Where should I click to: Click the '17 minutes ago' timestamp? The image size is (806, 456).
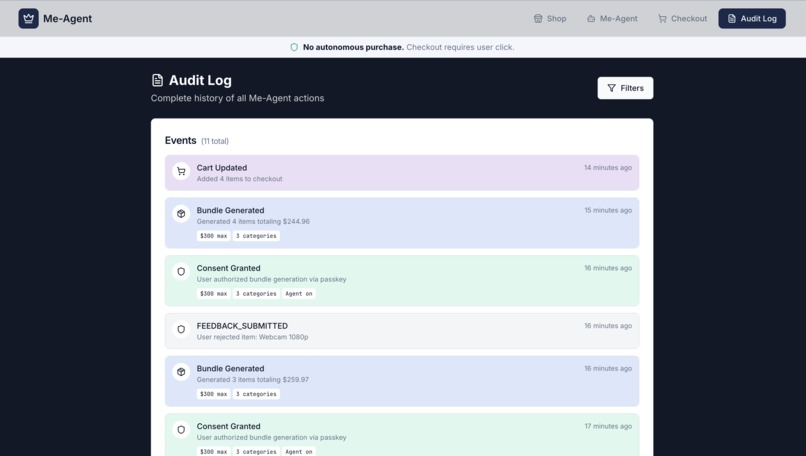(x=608, y=426)
